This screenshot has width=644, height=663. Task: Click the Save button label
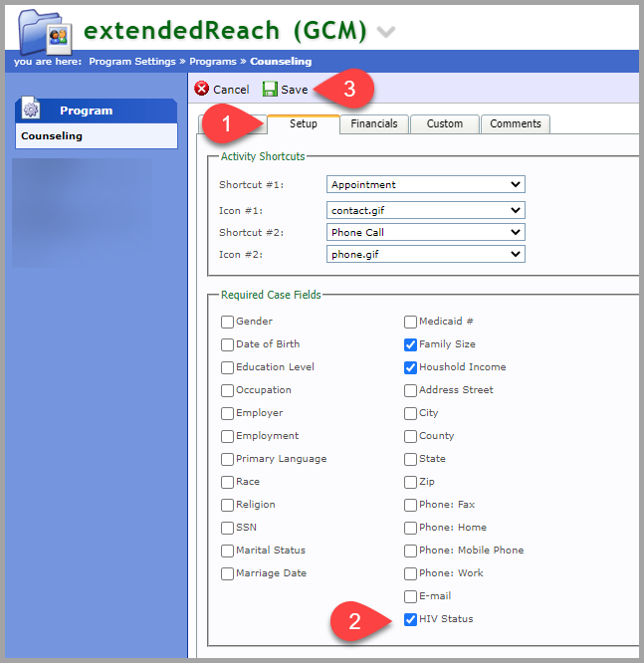[x=295, y=90]
